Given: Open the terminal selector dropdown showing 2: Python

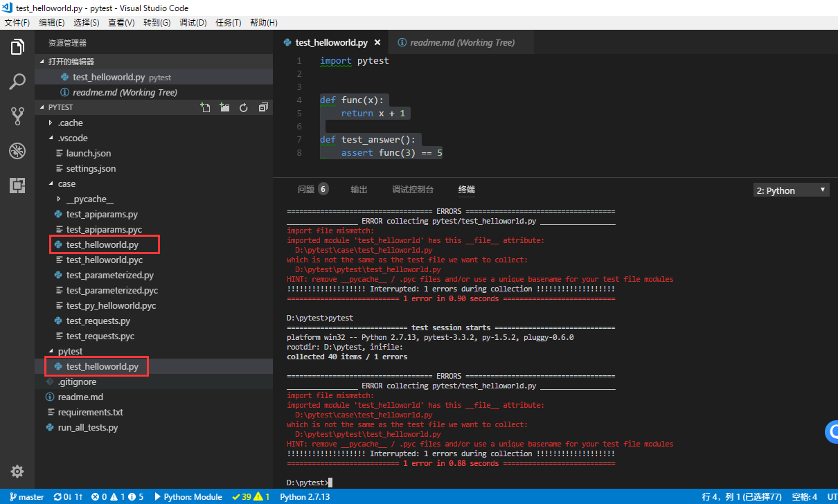Looking at the screenshot, I should coord(791,189).
